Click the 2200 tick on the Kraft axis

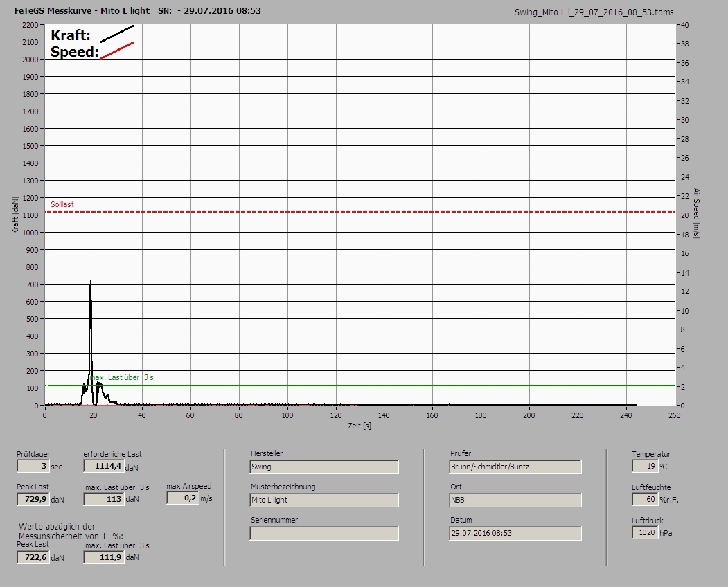tap(30, 25)
